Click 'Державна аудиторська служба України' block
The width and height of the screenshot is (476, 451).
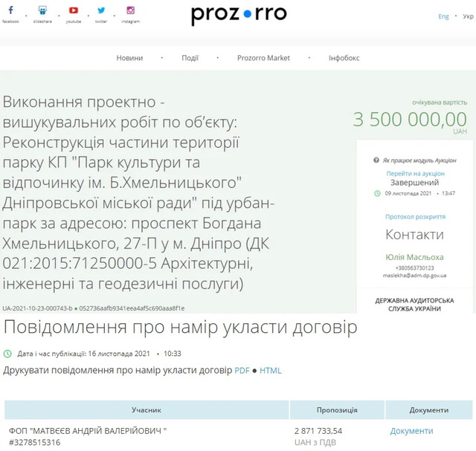414,305
